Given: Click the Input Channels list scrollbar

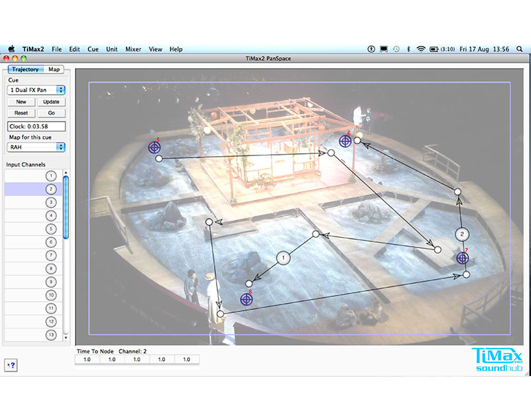Looking at the screenshot, I should point(66,208).
